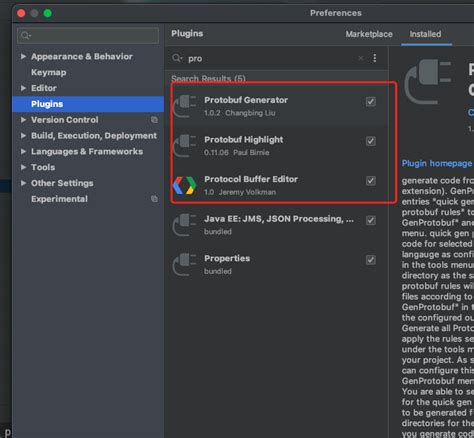Disable the Protobuf Highlight plugin checkbox
This screenshot has height=438, width=474.
tap(371, 141)
